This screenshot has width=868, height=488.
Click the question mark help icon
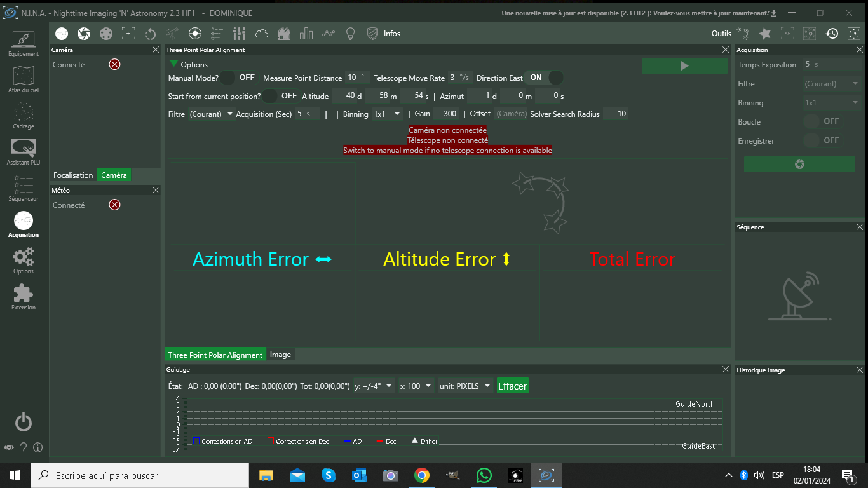click(24, 447)
